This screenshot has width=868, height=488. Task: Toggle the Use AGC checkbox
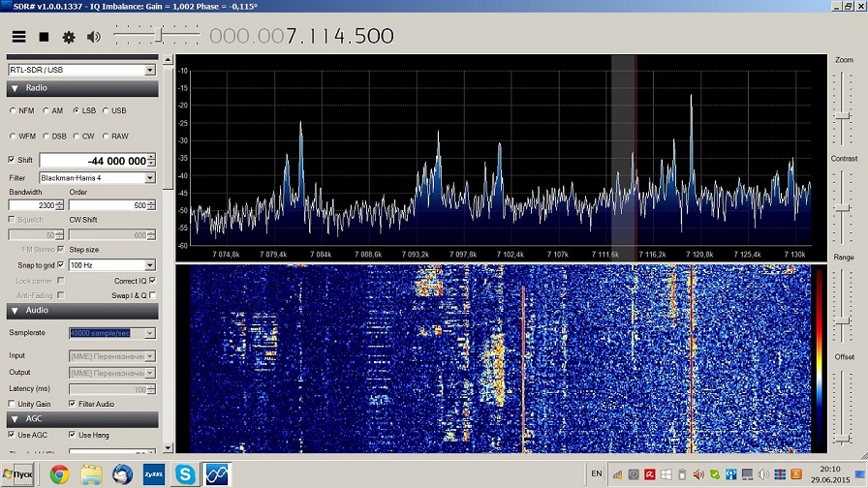tap(12, 435)
